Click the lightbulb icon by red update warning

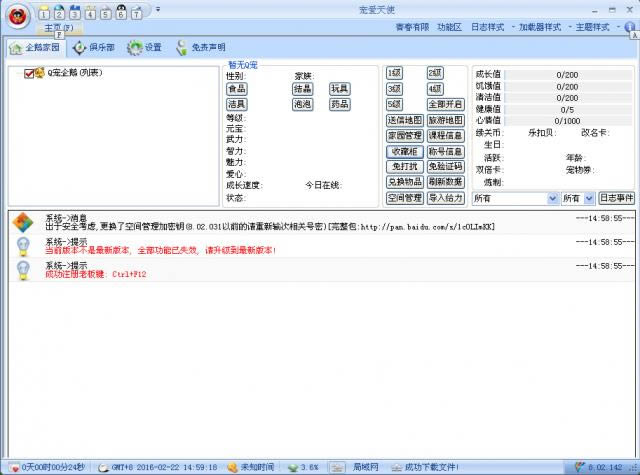(21, 246)
